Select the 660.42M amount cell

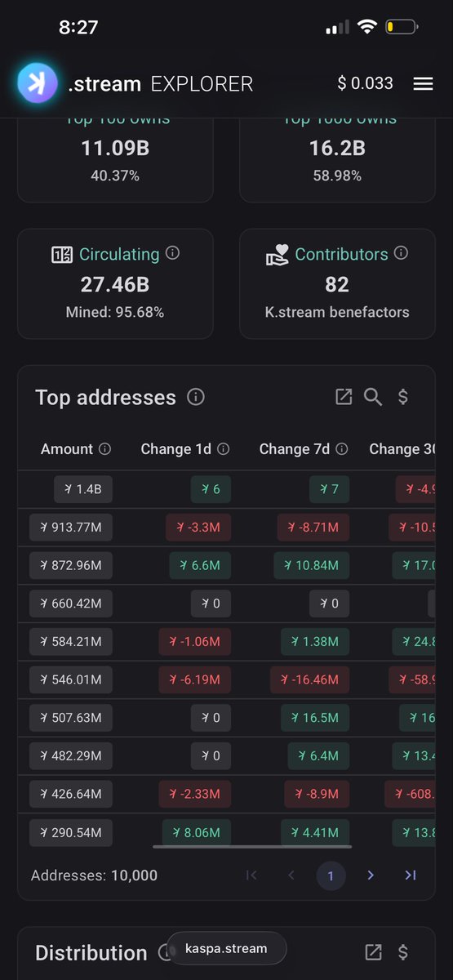(71, 604)
